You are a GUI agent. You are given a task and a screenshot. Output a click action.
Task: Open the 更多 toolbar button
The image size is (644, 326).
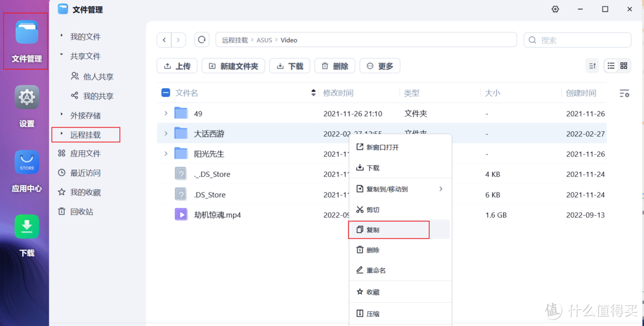[380, 66]
